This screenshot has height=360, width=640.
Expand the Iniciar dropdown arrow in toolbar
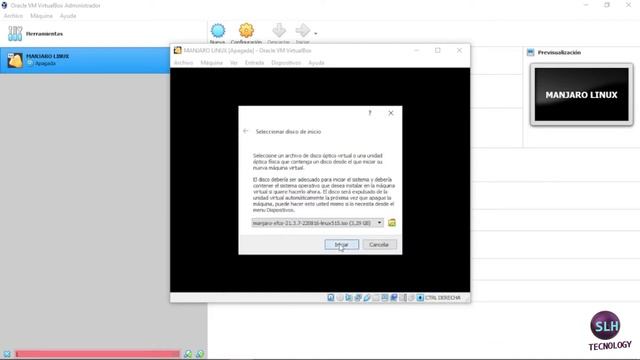coord(316,33)
